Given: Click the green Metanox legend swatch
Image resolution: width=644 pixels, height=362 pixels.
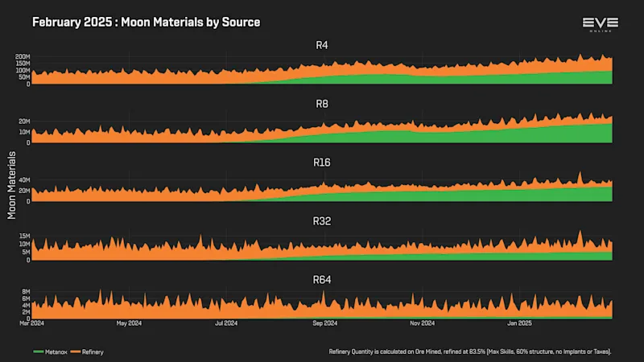Looking at the screenshot, I should pyautogui.click(x=38, y=352).
